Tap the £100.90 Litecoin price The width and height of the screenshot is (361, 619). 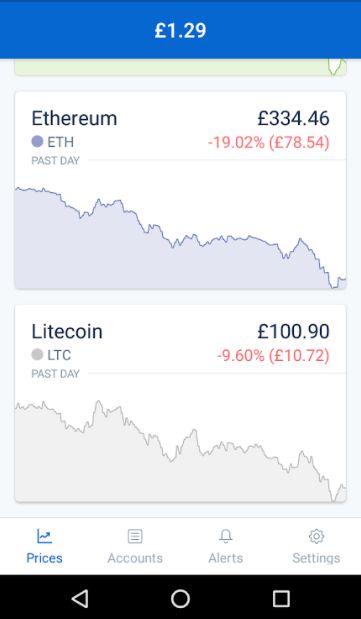[x=293, y=331]
